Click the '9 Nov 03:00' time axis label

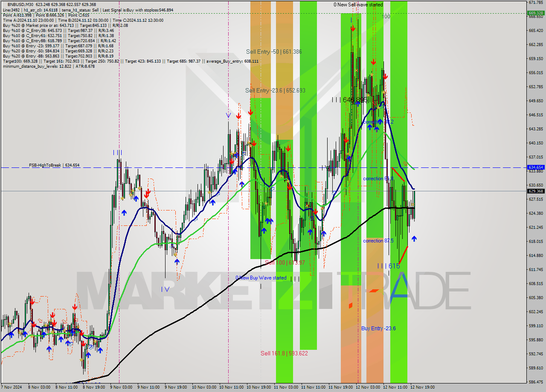click(x=121, y=387)
